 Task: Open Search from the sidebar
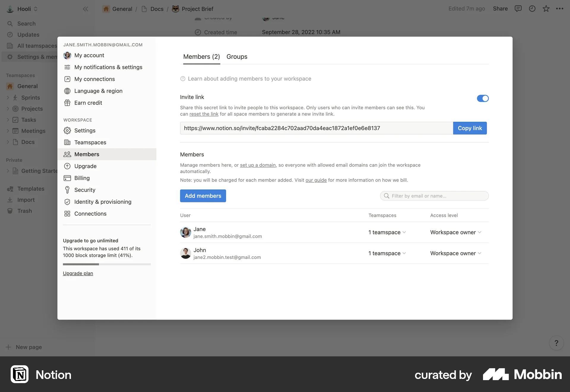click(x=26, y=23)
